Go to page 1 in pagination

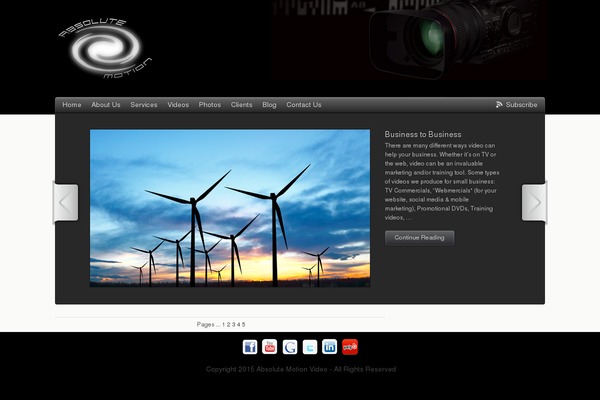[223, 325]
